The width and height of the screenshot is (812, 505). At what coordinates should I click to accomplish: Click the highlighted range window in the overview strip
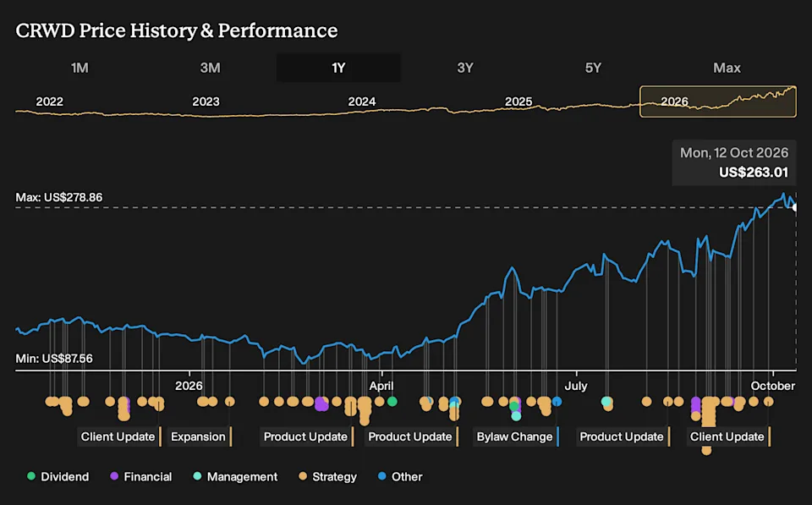coord(718,102)
